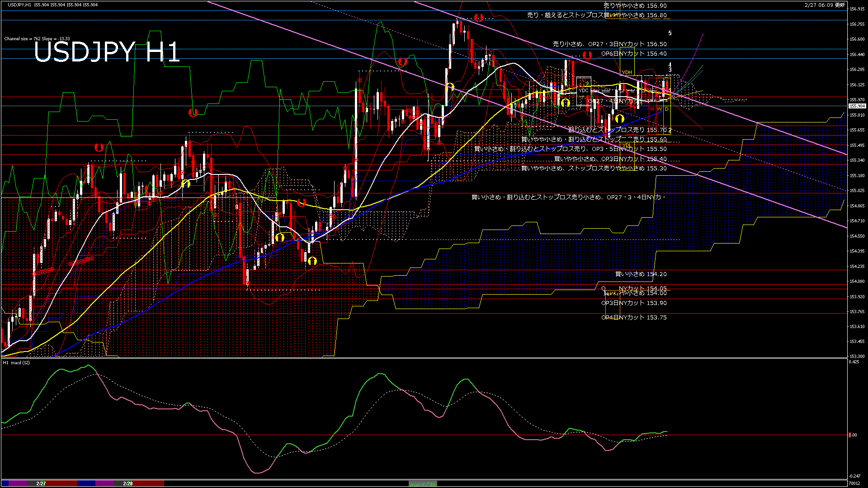Click the 売りやや小さめ 156.90 order label
This screenshot has height=488, width=868.
coord(635,6)
